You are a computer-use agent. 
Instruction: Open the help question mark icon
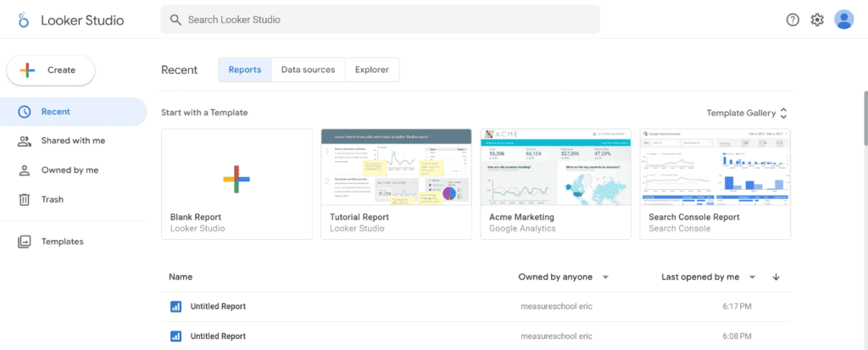(793, 20)
